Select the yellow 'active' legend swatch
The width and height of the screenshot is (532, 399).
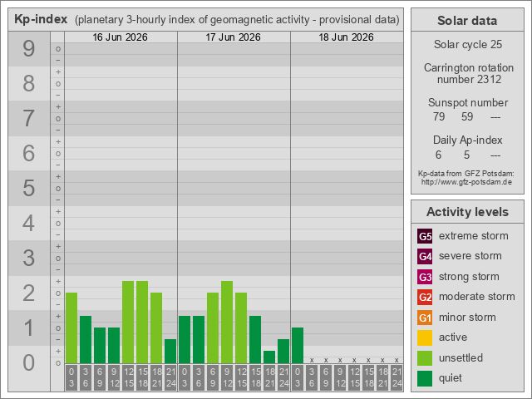pyautogui.click(x=425, y=337)
